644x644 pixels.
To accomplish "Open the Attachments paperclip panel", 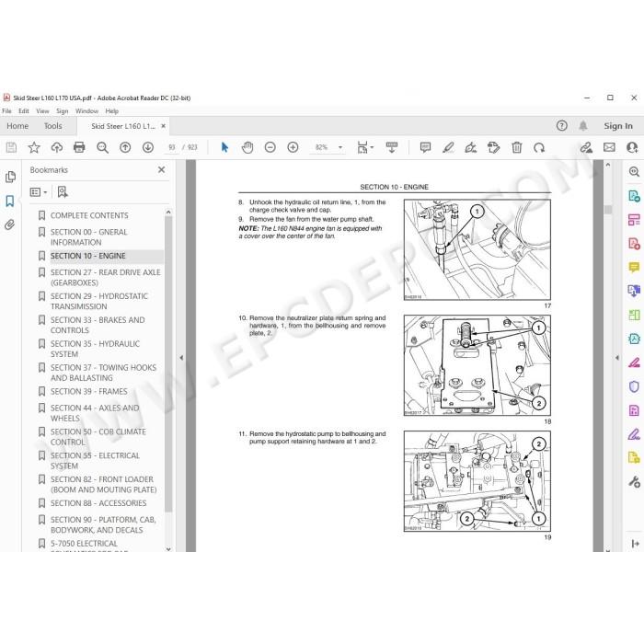I will (10, 224).
